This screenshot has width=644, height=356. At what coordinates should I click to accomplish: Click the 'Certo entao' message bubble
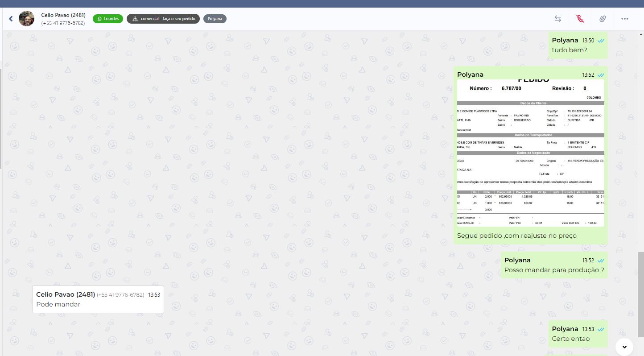click(x=570, y=339)
